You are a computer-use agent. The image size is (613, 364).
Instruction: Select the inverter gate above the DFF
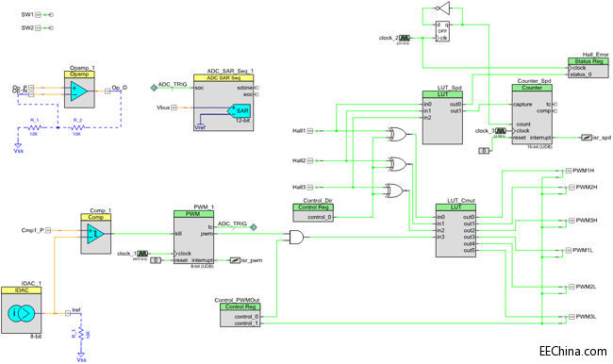443,8
